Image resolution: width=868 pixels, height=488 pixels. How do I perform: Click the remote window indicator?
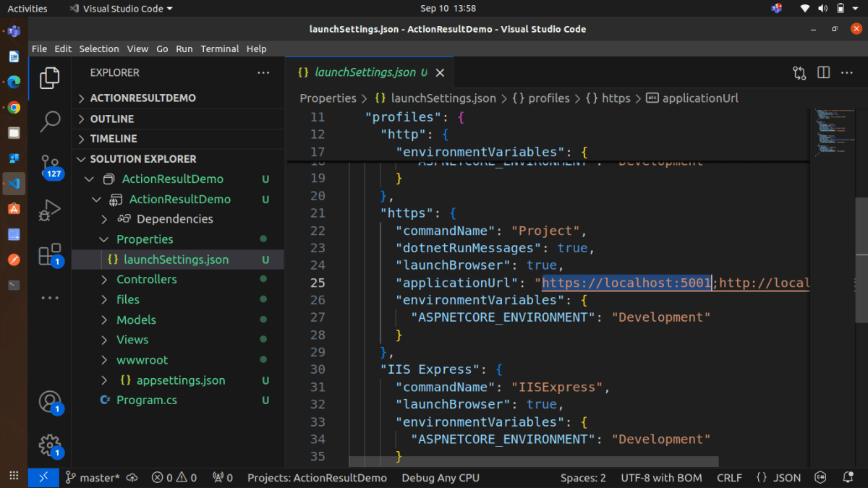click(43, 478)
